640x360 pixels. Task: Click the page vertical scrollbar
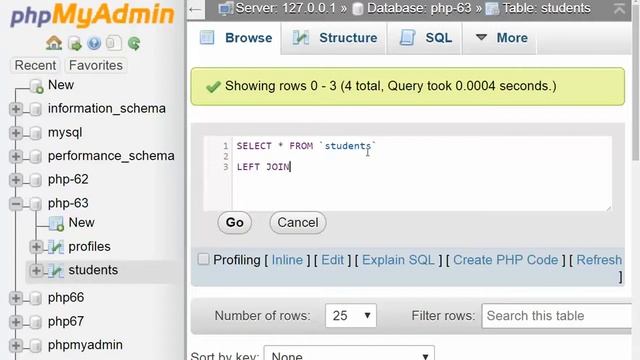636,82
